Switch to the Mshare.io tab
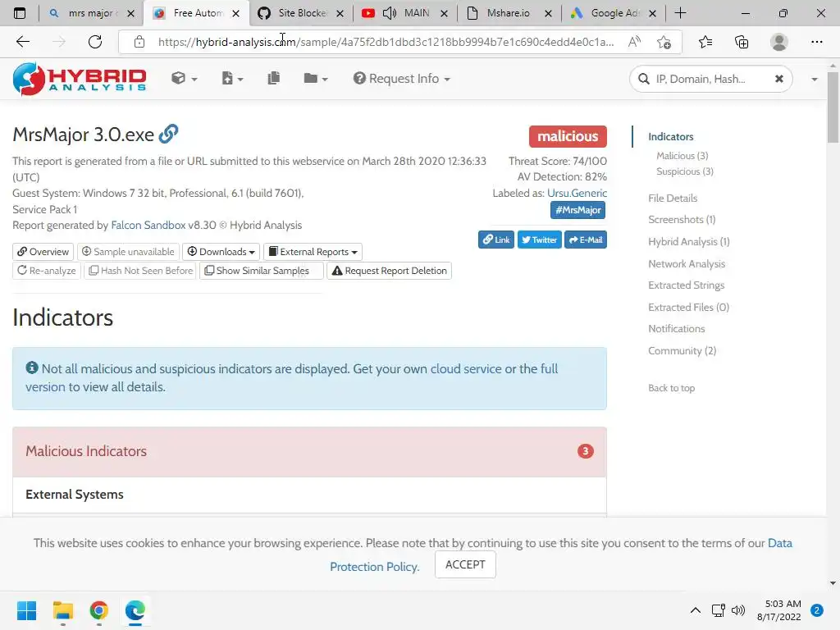Viewport: 840px width, 630px height. (x=509, y=13)
